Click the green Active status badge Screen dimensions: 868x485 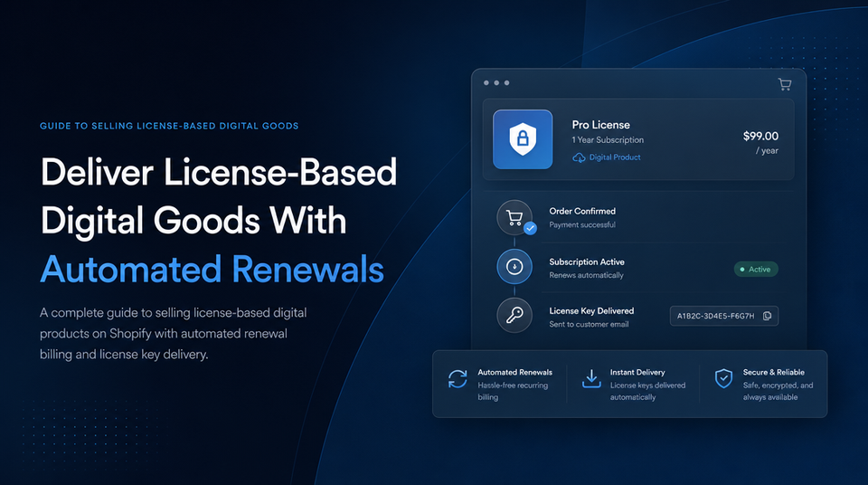[x=756, y=270]
